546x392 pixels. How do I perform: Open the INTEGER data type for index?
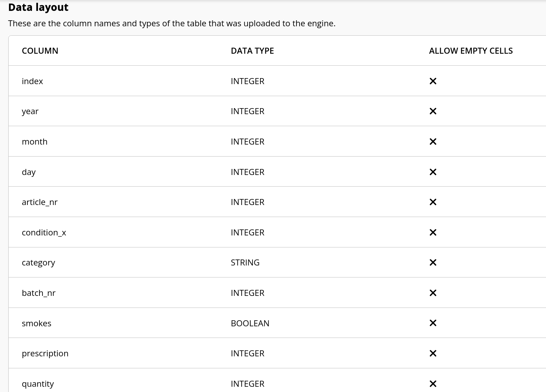[x=247, y=81]
